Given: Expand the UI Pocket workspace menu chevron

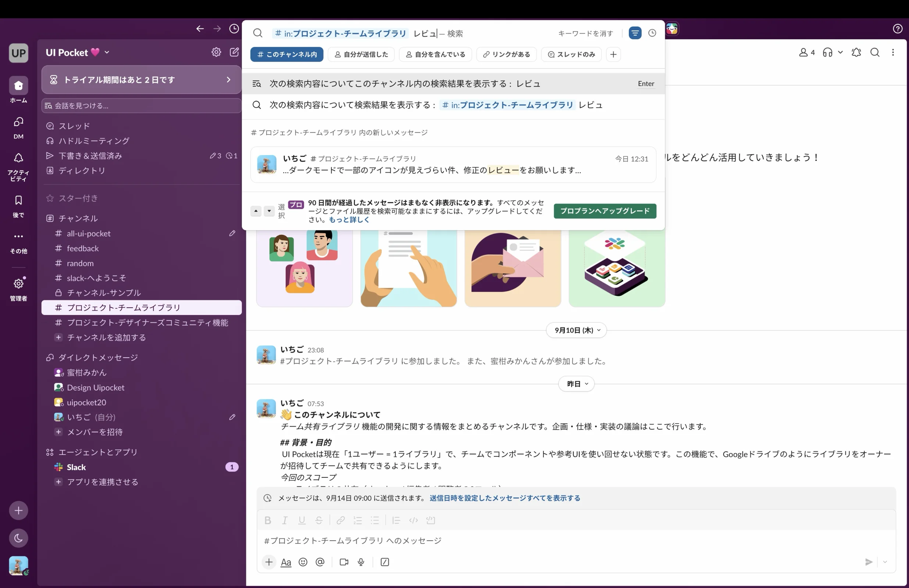Looking at the screenshot, I should pos(107,52).
